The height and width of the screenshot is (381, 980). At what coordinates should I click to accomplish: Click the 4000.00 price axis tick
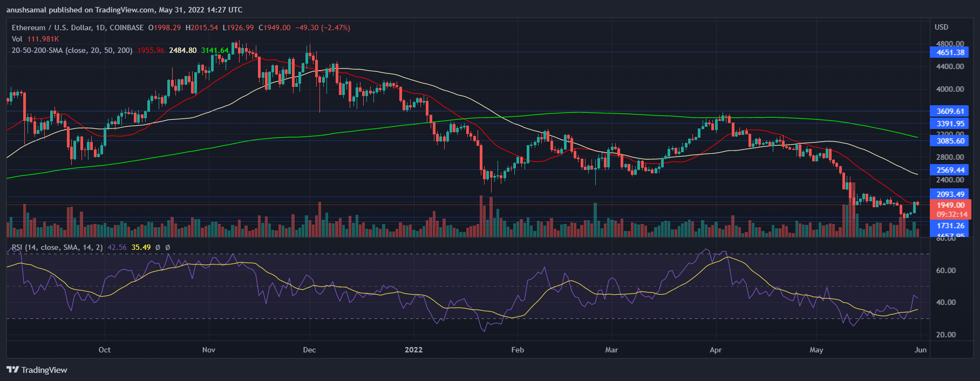click(x=950, y=89)
